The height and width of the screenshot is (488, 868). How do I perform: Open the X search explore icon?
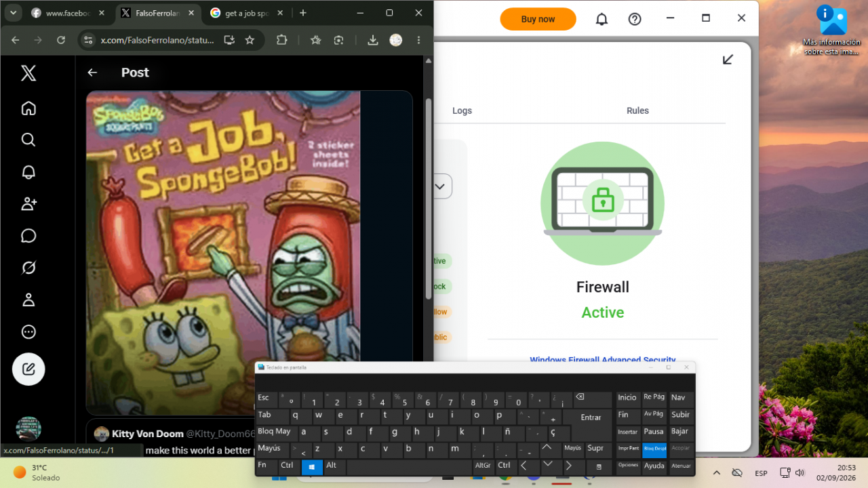28,140
